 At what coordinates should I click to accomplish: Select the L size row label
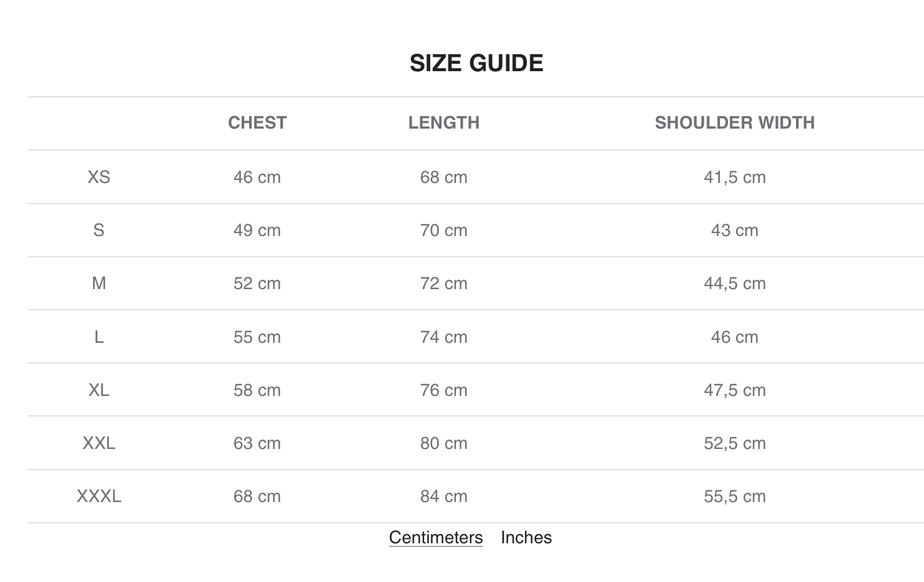(99, 337)
